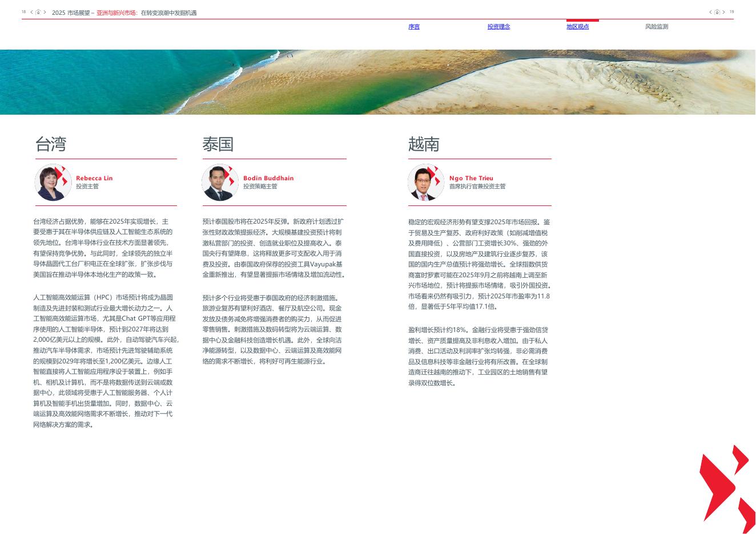This screenshot has width=756, height=534.
Task: Click the left arrow beside page number 18
Action: tap(31, 12)
